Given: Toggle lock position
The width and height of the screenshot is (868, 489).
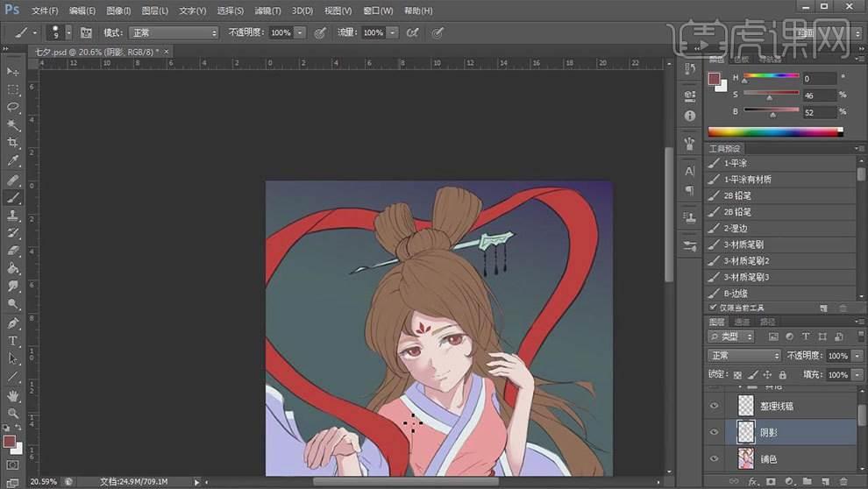Looking at the screenshot, I should pyautogui.click(x=767, y=374).
